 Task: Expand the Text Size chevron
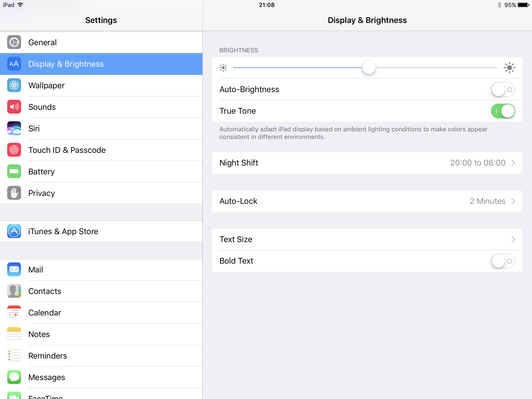point(513,239)
